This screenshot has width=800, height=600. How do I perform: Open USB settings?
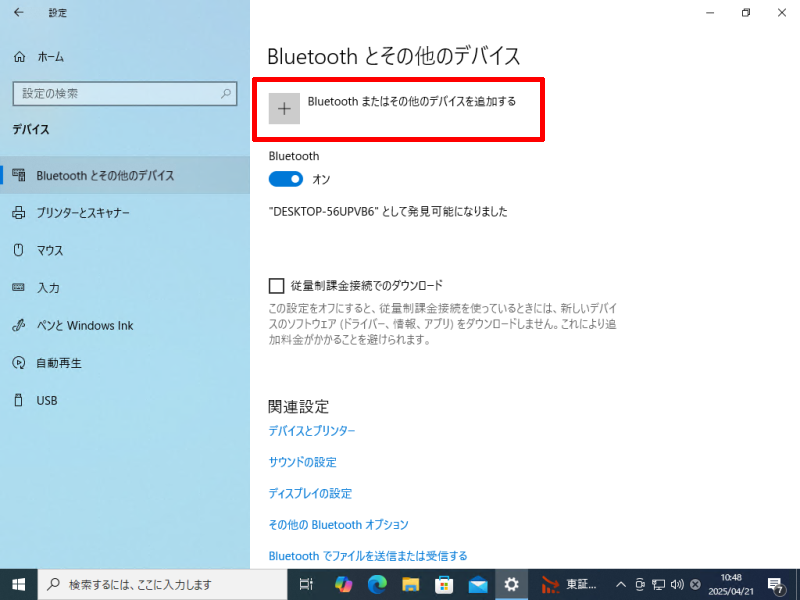pyautogui.click(x=125, y=401)
